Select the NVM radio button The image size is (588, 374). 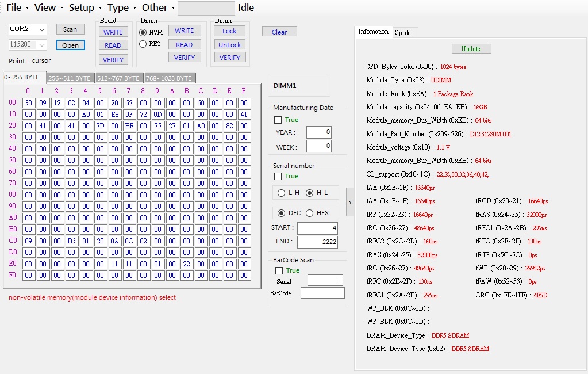click(144, 32)
